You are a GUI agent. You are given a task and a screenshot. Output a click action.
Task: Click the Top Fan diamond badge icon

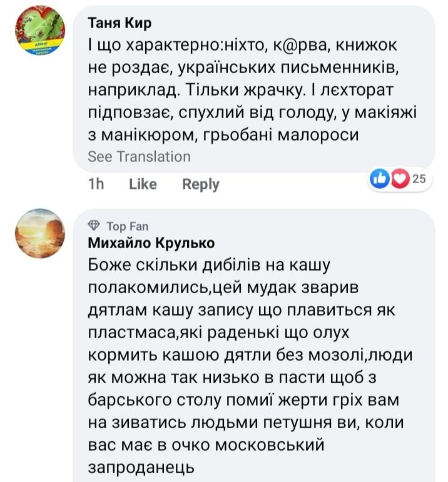pos(94,226)
